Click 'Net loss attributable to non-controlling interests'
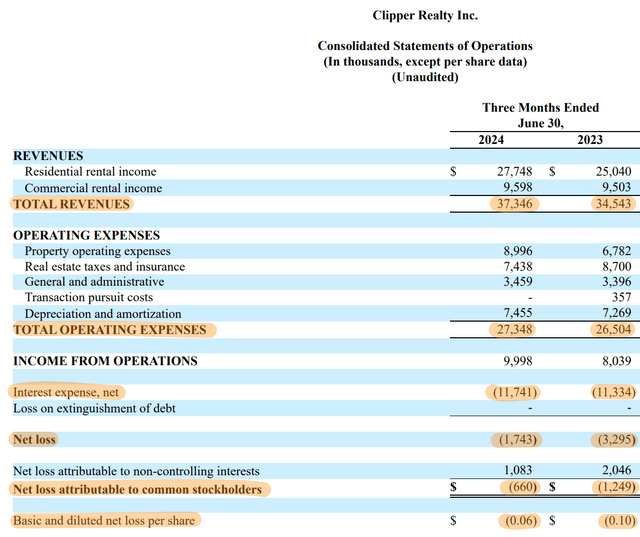This screenshot has width=640, height=537. click(x=136, y=471)
